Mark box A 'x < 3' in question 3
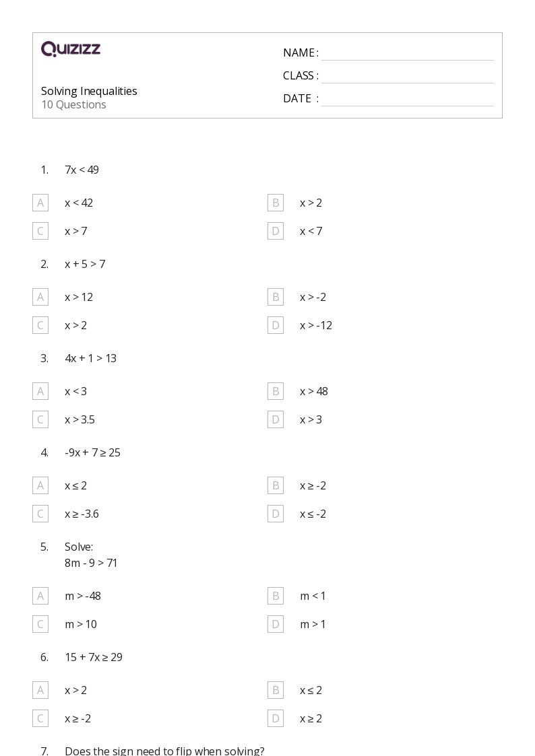Viewport: 535px width, 756px height. point(40,391)
